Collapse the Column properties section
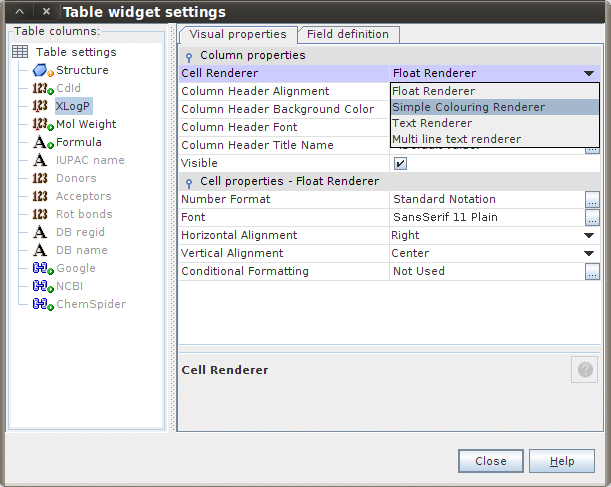Image resolution: width=611 pixels, height=487 pixels. pyautogui.click(x=189, y=56)
